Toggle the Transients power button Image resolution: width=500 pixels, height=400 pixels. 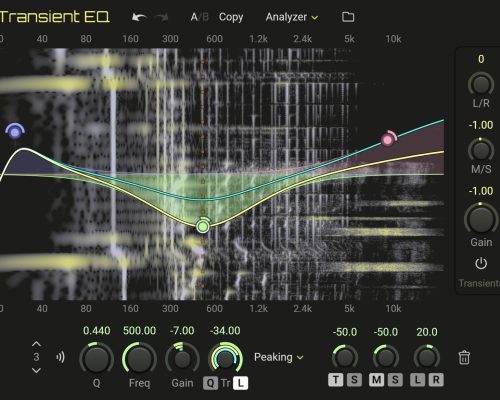[481, 264]
